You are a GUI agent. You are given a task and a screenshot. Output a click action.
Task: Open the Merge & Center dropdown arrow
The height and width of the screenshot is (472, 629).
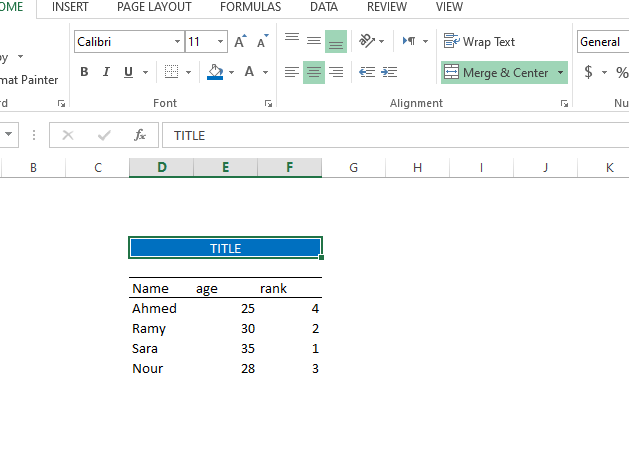coord(560,73)
